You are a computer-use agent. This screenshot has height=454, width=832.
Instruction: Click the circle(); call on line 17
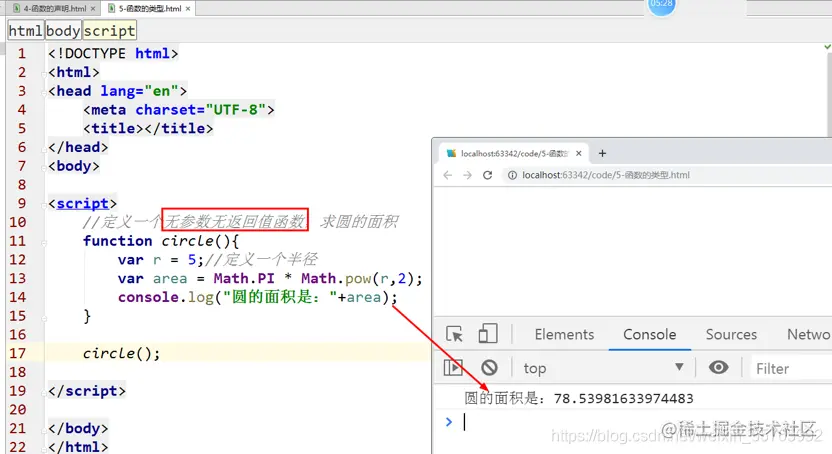tap(121, 353)
